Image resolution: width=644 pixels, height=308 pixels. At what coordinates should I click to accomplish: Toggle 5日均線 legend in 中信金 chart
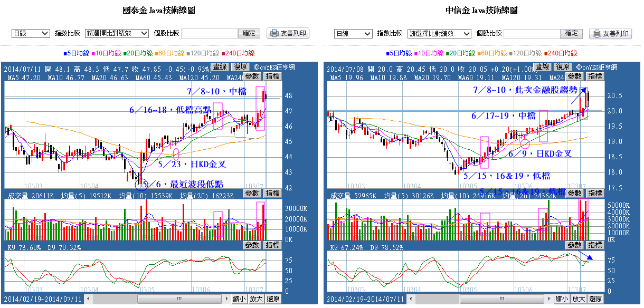point(399,53)
